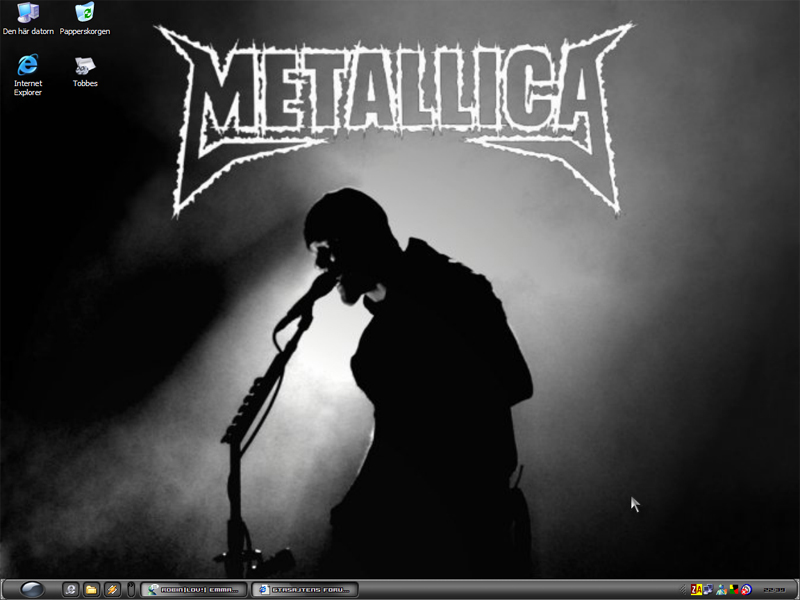Switch to the GTASAJTENS FORU taskbar window
Viewport: 800px width, 600px height.
pos(305,590)
